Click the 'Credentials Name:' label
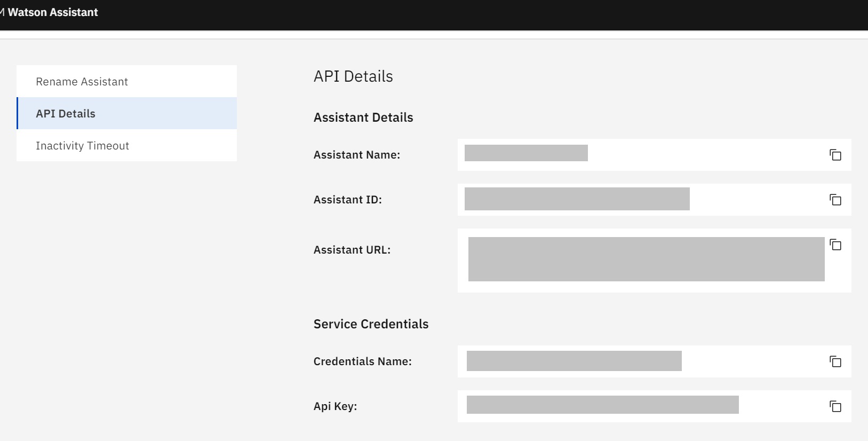The image size is (868, 441). pyautogui.click(x=363, y=361)
